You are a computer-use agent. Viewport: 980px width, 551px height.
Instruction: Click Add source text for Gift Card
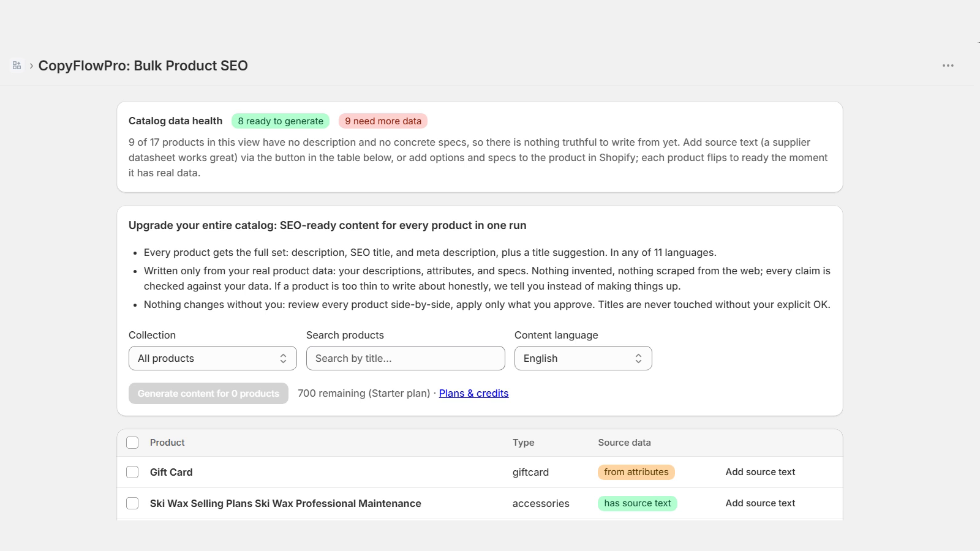coord(760,472)
